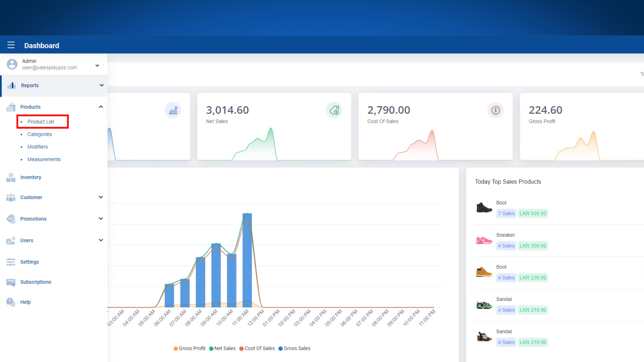
Task: Open the Subscriptions page link
Action: pyautogui.click(x=36, y=282)
